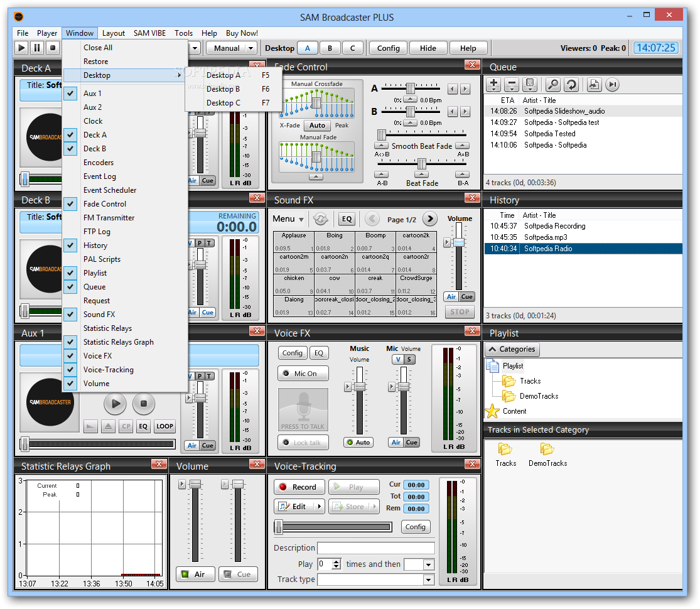Click the Aux 1 round play button
Viewport: 700px width, 609px height.
(115, 404)
